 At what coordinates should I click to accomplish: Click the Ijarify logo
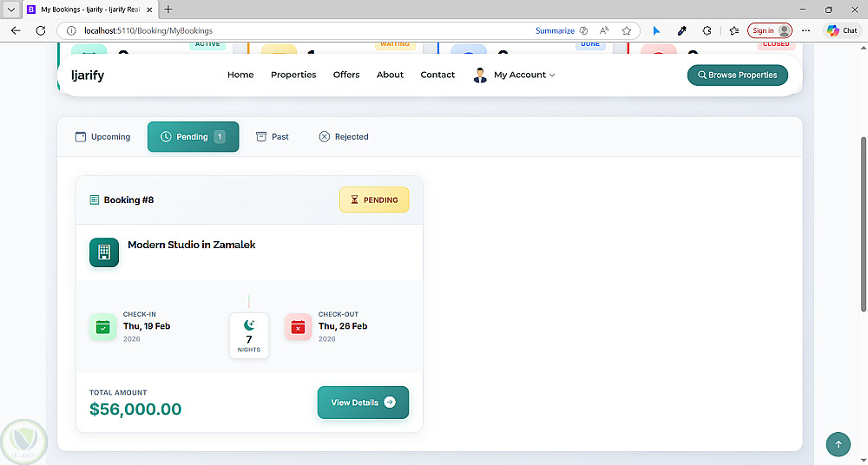88,75
